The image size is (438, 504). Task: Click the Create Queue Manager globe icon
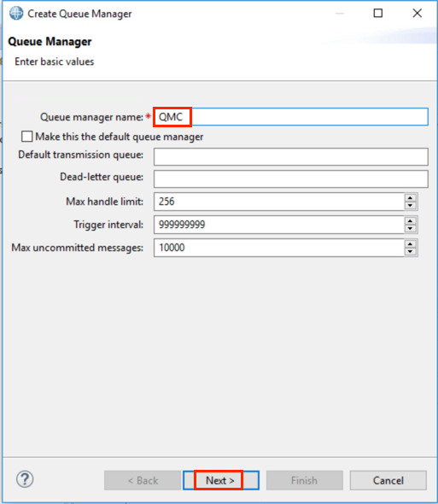[x=16, y=14]
